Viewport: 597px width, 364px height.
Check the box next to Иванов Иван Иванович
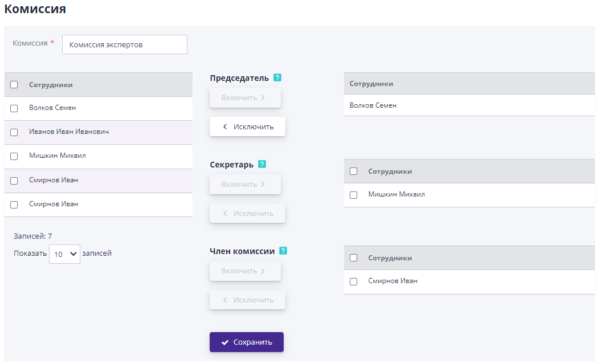[x=14, y=132]
